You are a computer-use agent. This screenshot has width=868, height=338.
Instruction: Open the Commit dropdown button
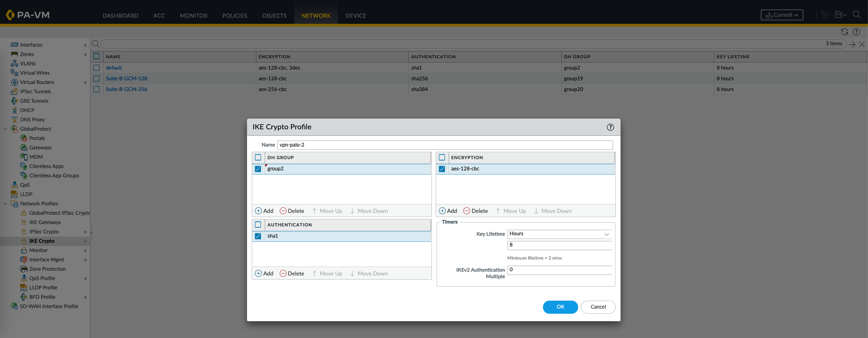[782, 15]
